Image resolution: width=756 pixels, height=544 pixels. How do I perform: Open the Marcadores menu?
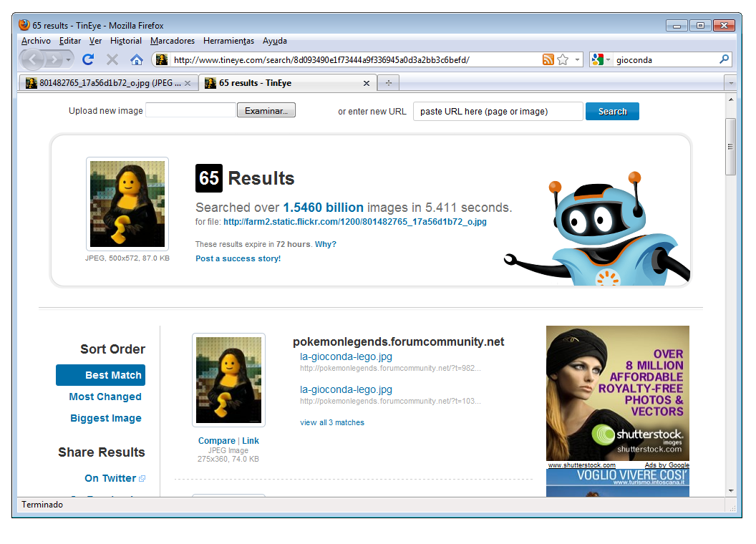pos(172,41)
